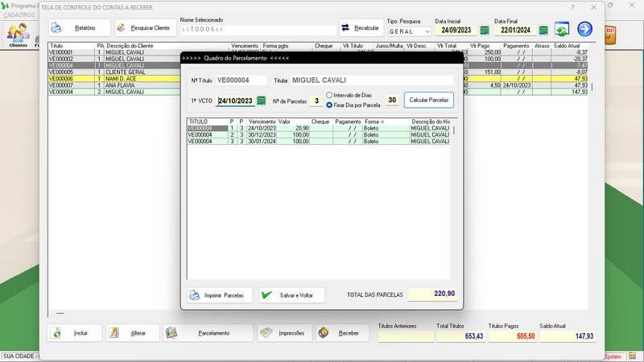Open the CADASTROS menu
The width and height of the screenshot is (644, 362).
tap(19, 15)
